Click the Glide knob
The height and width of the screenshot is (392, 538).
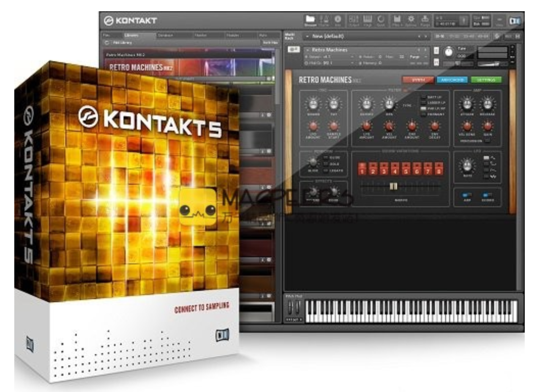312,162
